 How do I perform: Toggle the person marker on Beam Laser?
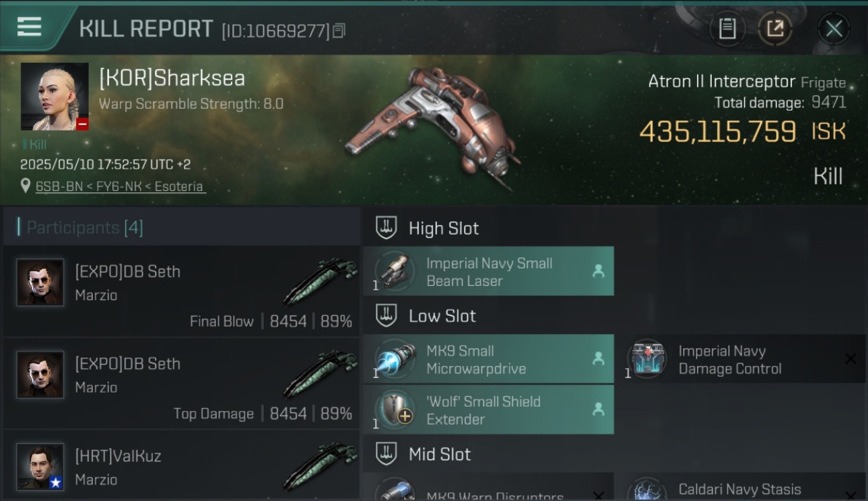point(598,271)
